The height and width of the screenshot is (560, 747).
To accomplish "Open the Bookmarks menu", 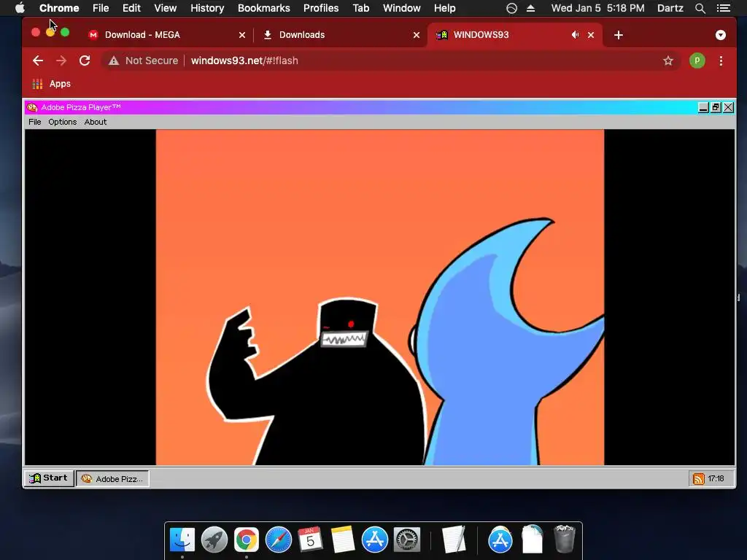I will tap(263, 8).
